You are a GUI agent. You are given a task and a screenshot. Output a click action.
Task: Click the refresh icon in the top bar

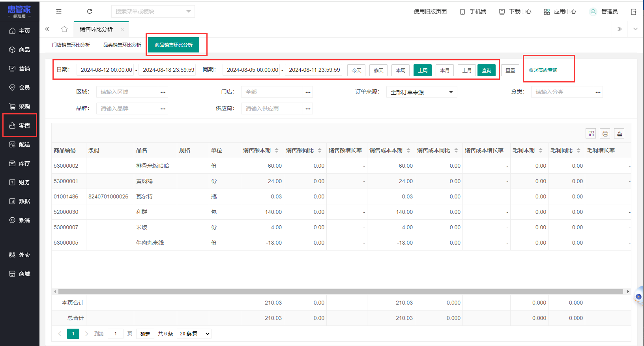click(90, 11)
